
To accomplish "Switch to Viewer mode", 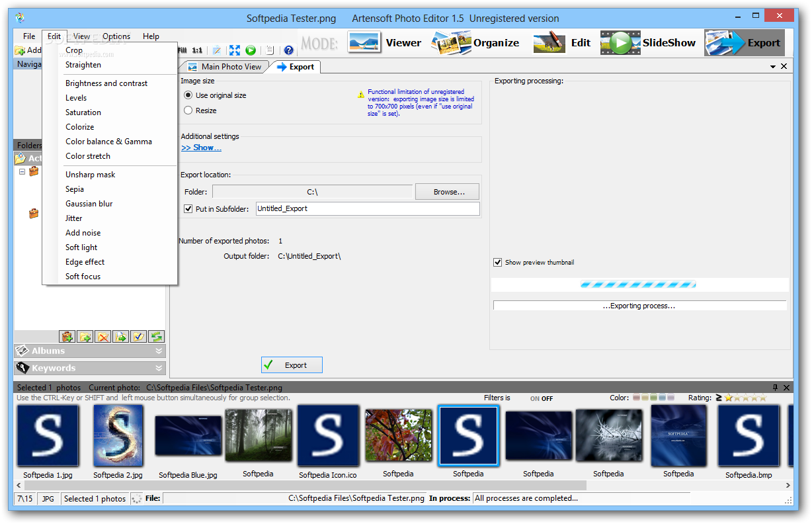I will point(384,43).
